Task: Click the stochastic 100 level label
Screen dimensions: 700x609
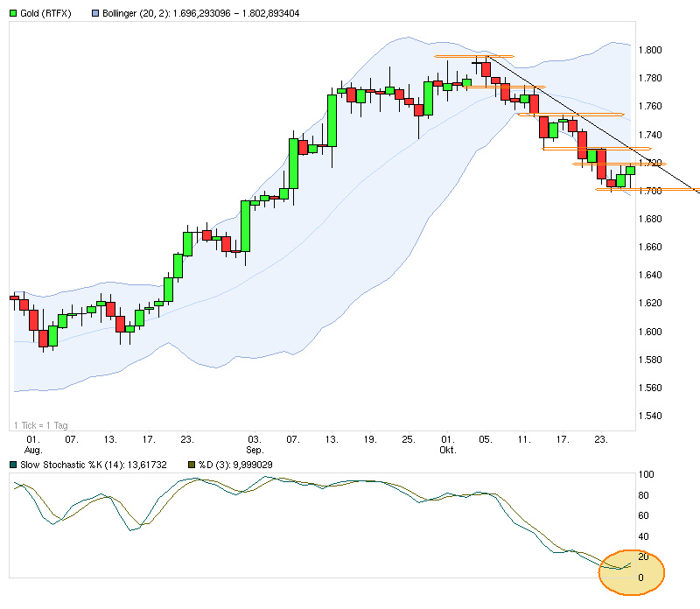Action: [x=647, y=475]
